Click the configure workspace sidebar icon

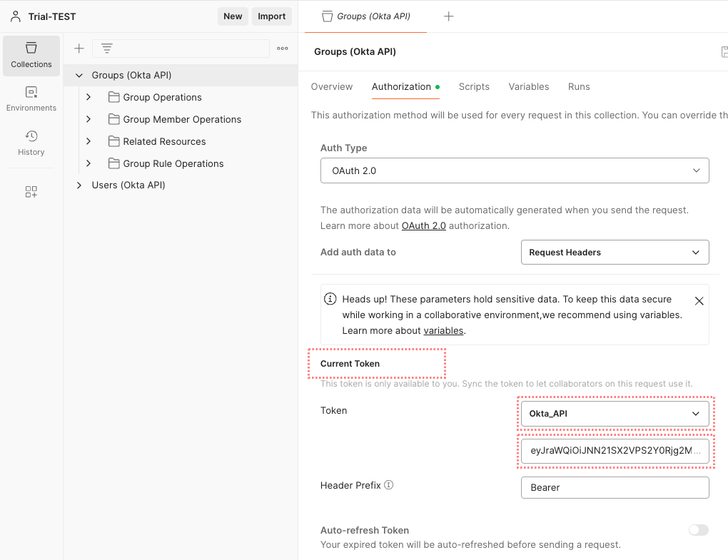tap(31, 192)
